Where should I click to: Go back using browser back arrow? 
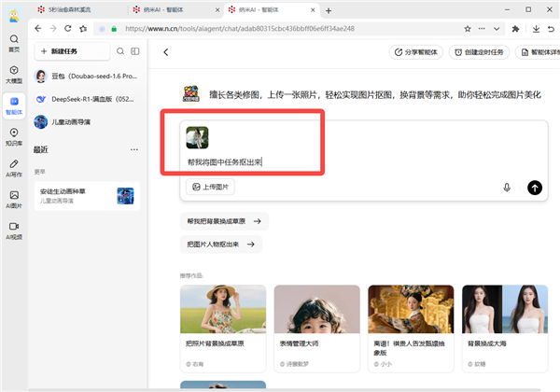click(38, 29)
